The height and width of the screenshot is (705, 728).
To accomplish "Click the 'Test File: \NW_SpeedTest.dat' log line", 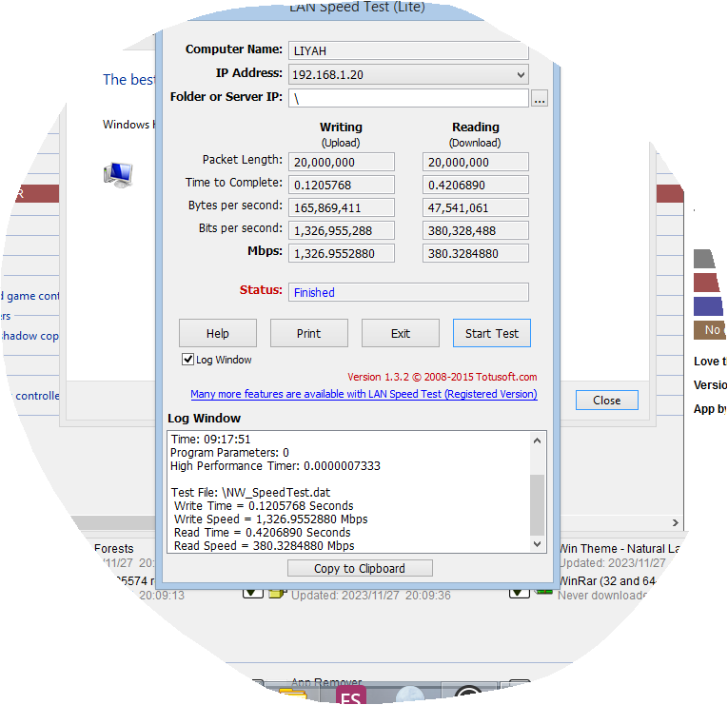I will (x=250, y=493).
